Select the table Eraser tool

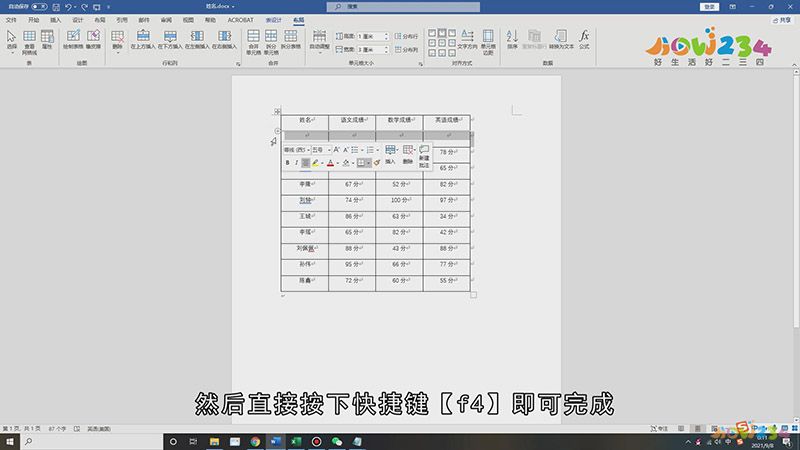93,39
